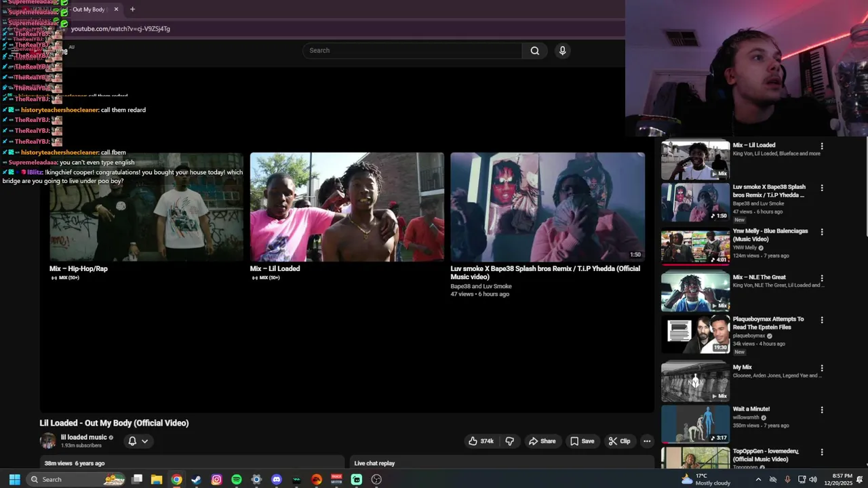868x488 pixels.
Task: Open My Mix playlist in sidebar
Action: point(695,380)
